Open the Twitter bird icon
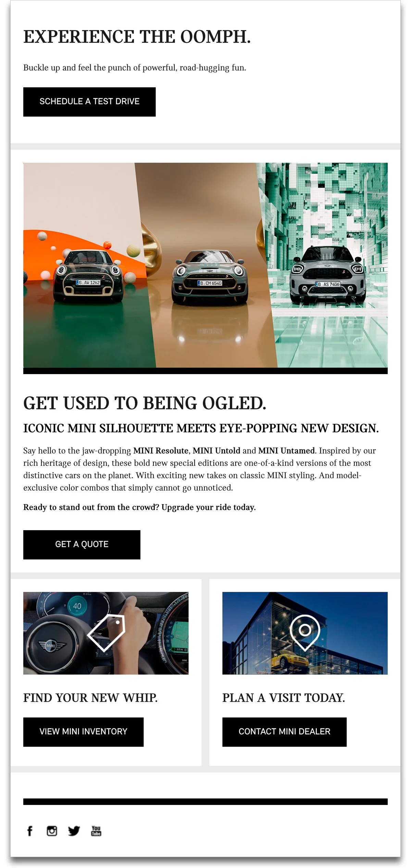The image size is (411, 868). click(x=74, y=831)
